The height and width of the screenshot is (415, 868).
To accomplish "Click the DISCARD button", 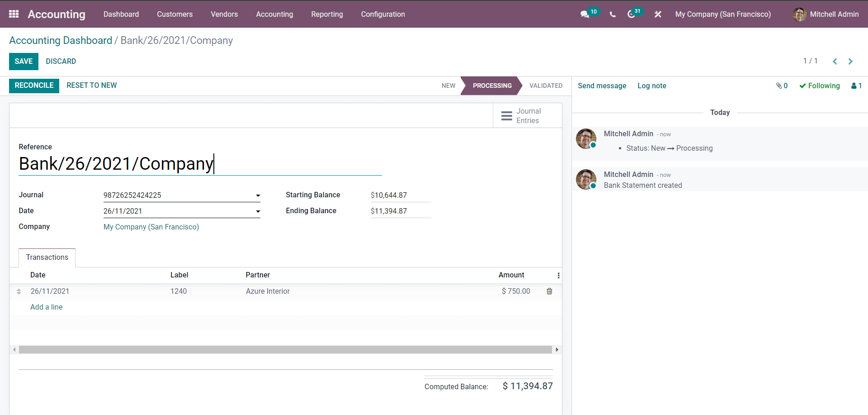I will [x=61, y=62].
